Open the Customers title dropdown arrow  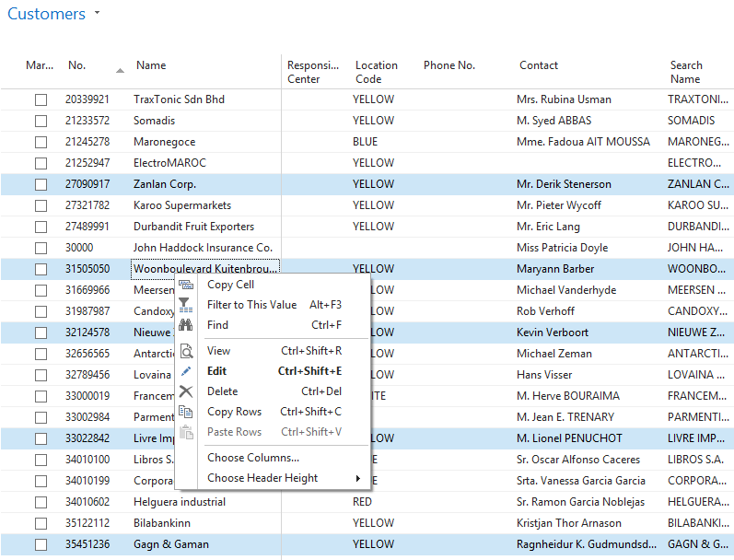(98, 15)
